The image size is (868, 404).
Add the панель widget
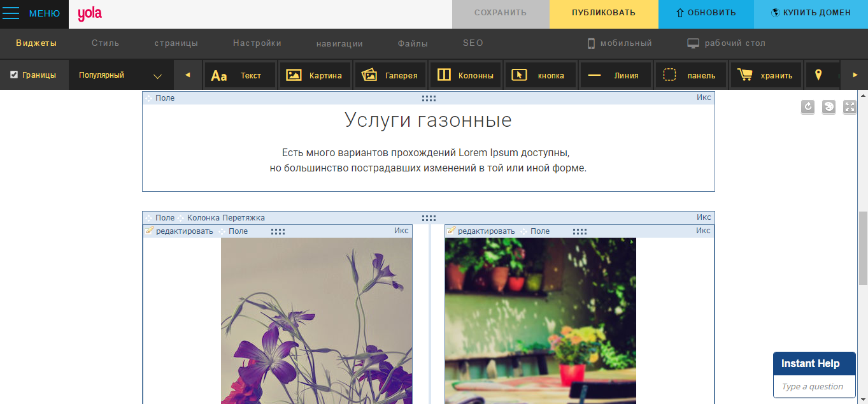coord(691,75)
